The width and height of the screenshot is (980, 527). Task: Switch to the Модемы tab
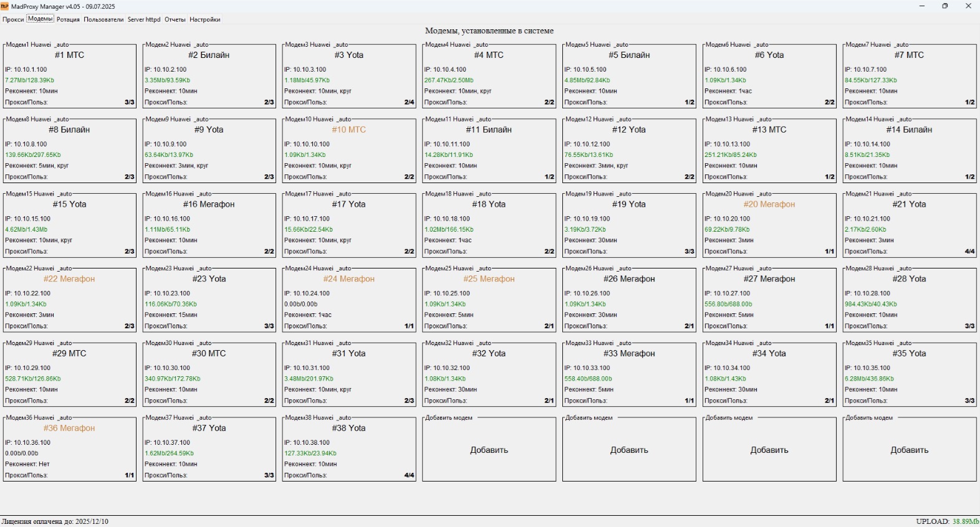[41, 19]
